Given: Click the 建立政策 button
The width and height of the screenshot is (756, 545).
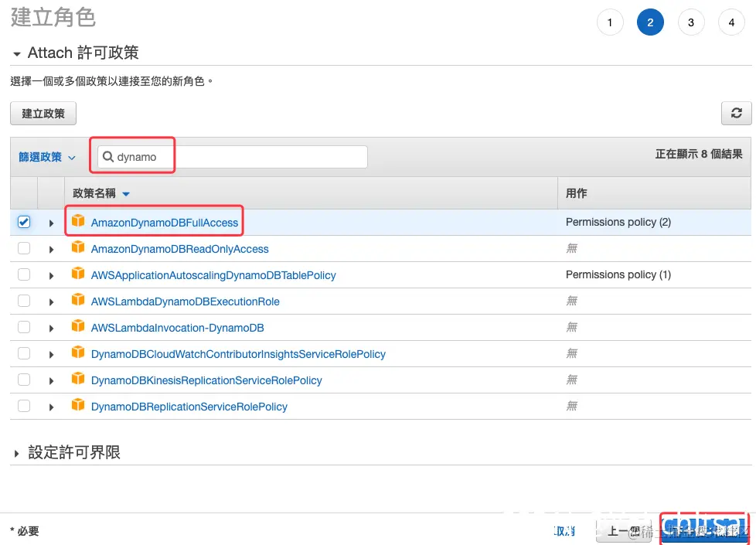Looking at the screenshot, I should (x=43, y=114).
